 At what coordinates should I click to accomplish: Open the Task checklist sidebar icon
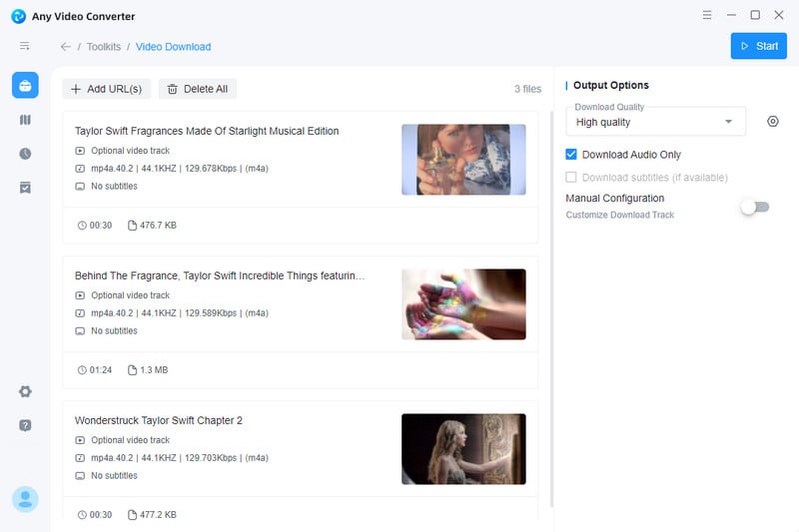[x=25, y=188]
